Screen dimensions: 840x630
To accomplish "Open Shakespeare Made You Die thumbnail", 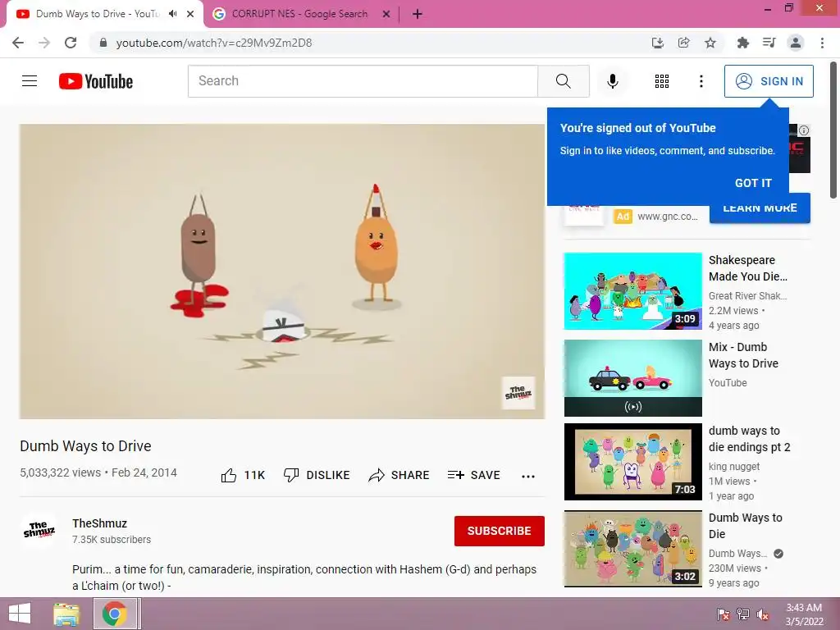I will pos(632,291).
